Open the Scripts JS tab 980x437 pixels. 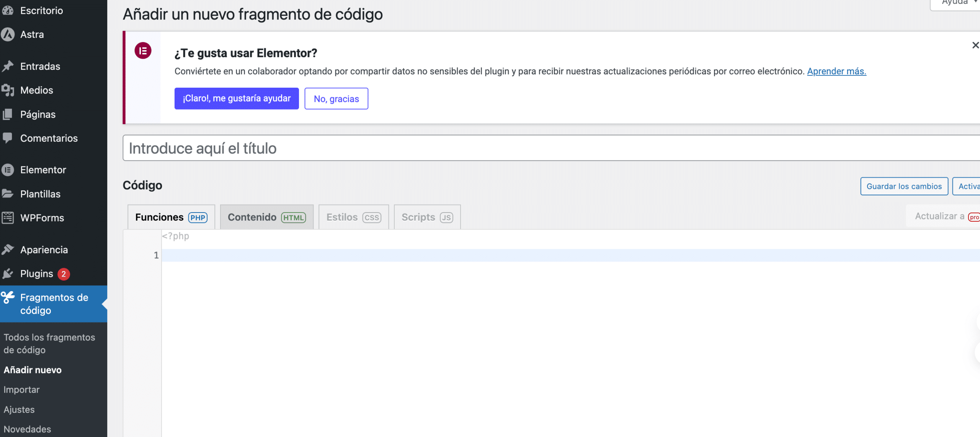coord(427,217)
